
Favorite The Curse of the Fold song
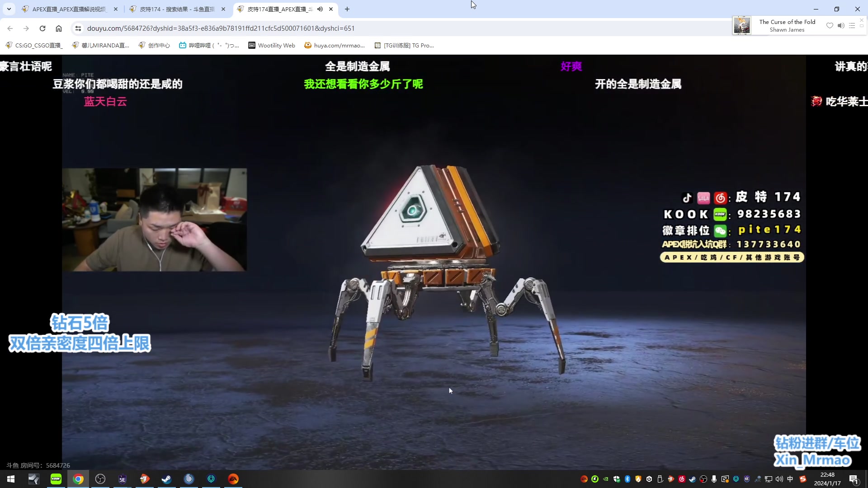tap(830, 25)
